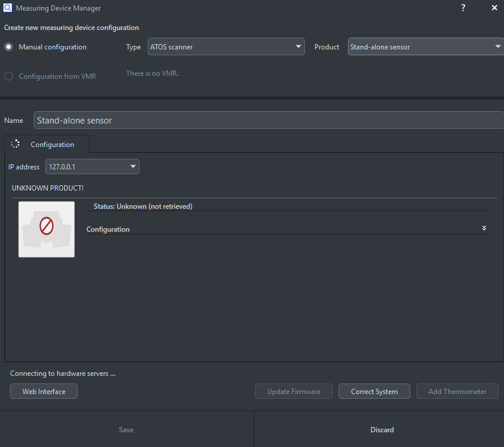Click the Update Firmware button
The image size is (504, 447).
point(294,391)
